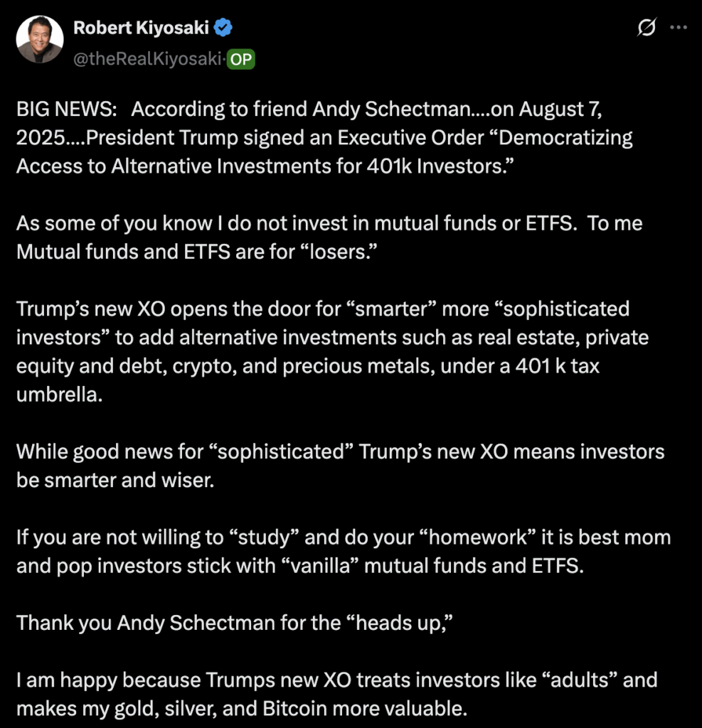Click the Robert Kiyosaki display name

click(x=141, y=28)
